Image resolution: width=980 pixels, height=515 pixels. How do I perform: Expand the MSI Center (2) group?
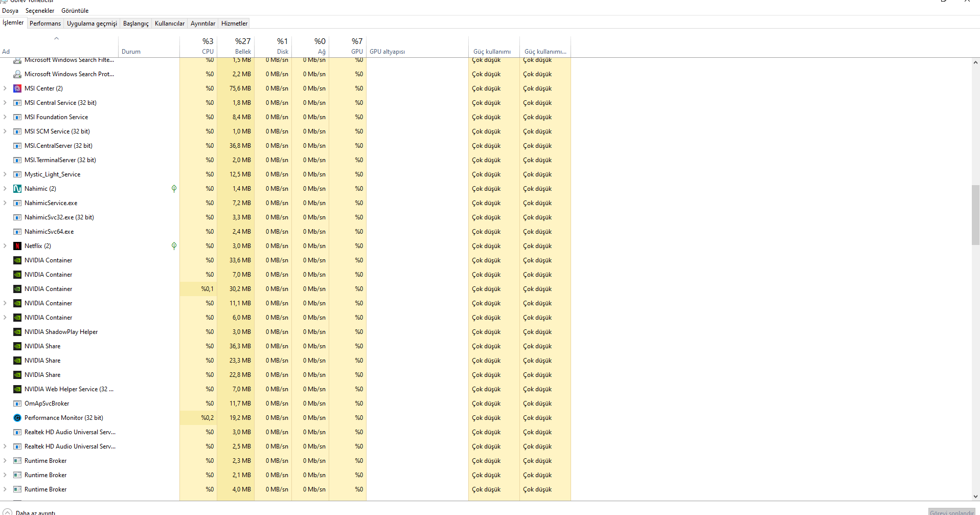pyautogui.click(x=5, y=88)
